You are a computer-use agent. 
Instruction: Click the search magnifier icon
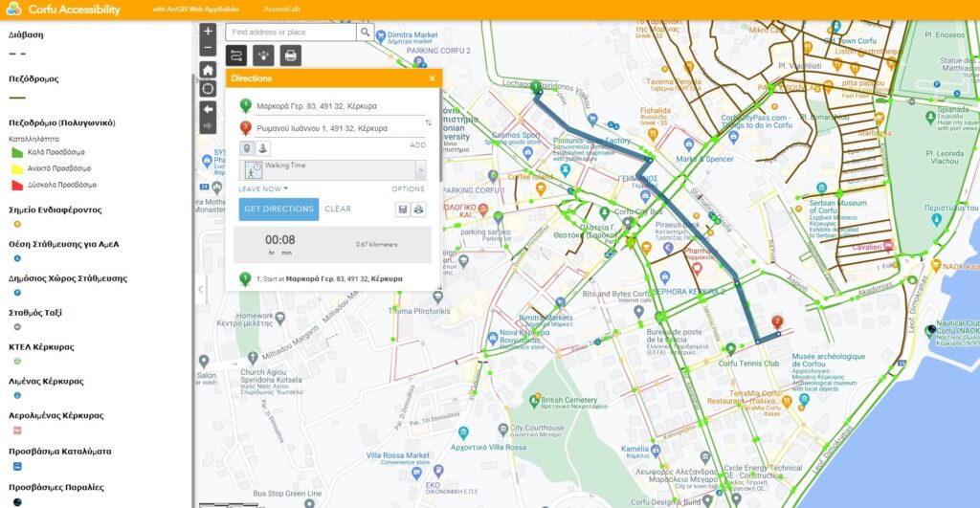click(x=365, y=32)
